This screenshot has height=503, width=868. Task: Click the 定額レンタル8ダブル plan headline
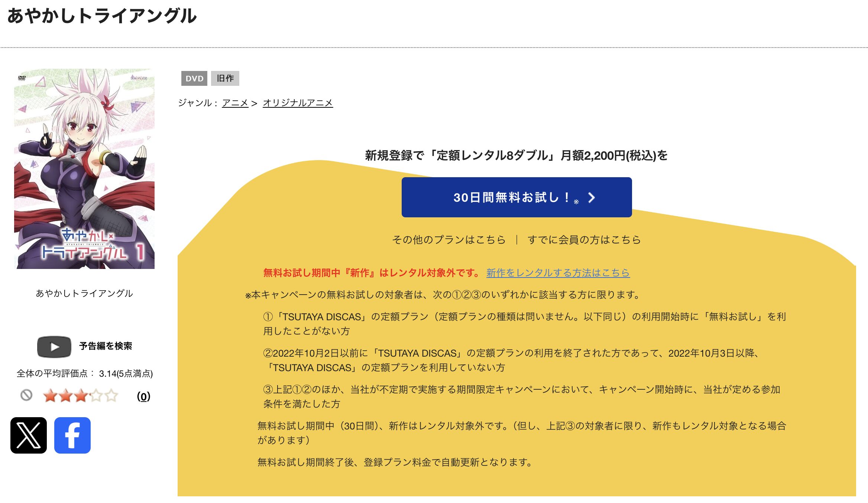click(516, 155)
